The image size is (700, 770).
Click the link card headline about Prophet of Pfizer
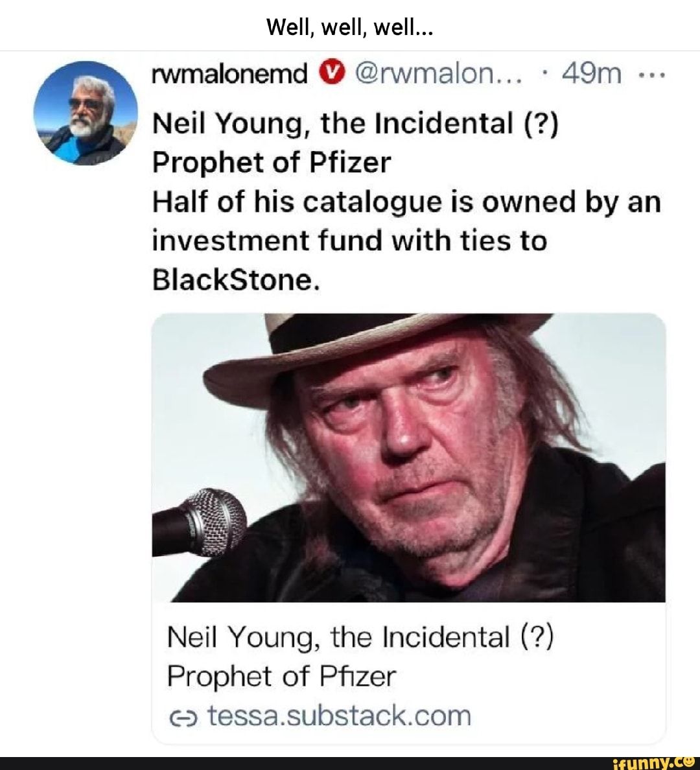pos(360,657)
